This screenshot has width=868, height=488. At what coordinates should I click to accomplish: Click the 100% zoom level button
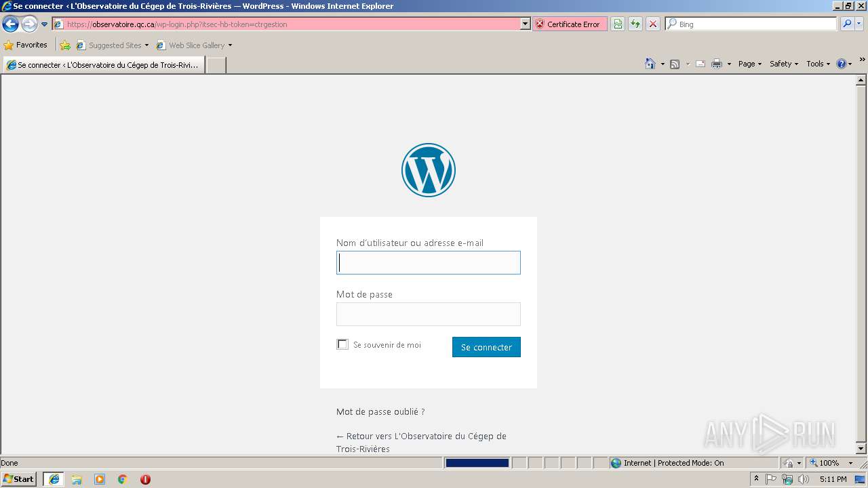pyautogui.click(x=824, y=463)
